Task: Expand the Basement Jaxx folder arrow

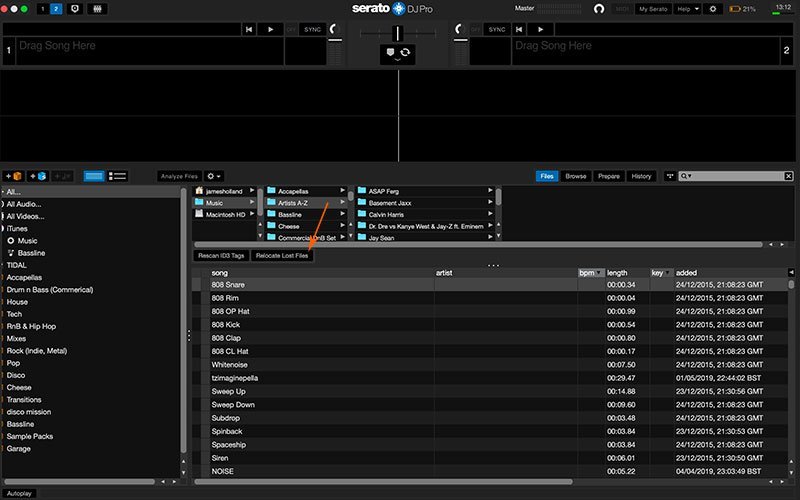Action: tap(490, 202)
